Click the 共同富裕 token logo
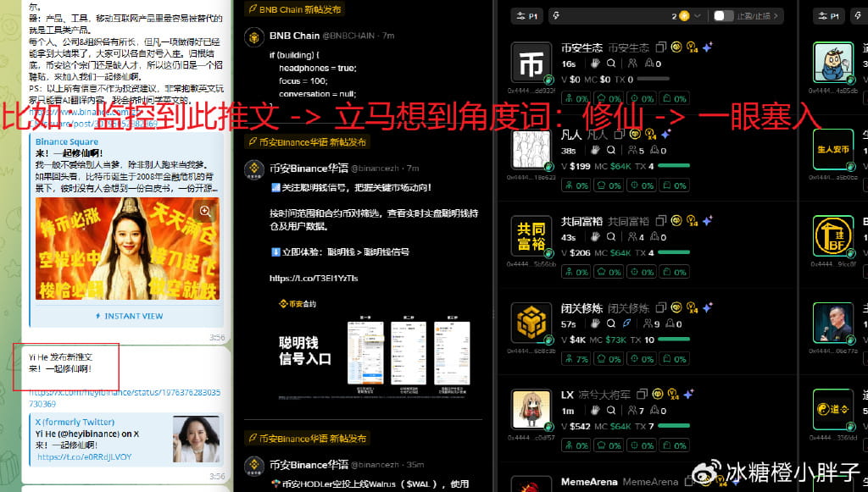This screenshot has height=492, width=868. (x=531, y=236)
